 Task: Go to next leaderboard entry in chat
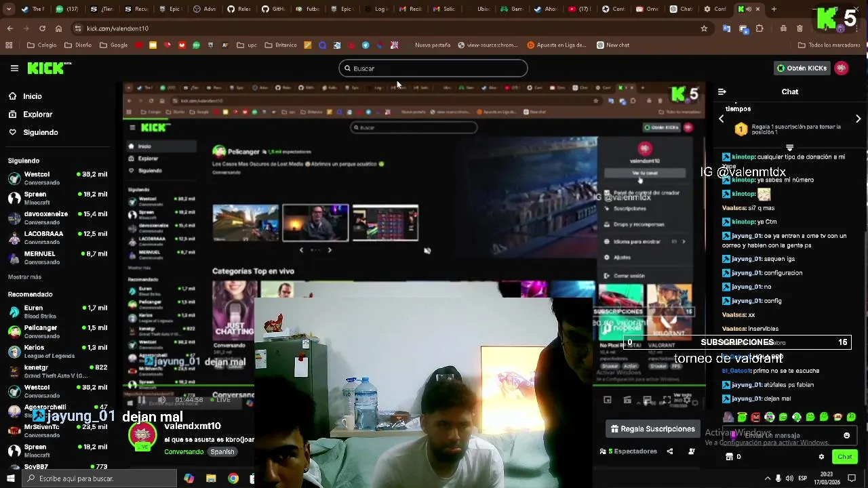(858, 119)
